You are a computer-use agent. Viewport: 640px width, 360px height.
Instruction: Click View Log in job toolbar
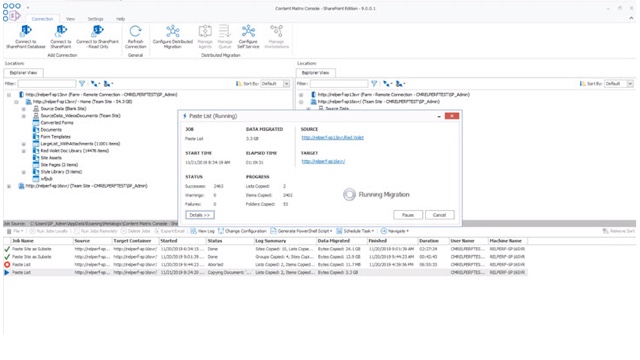[x=202, y=231]
